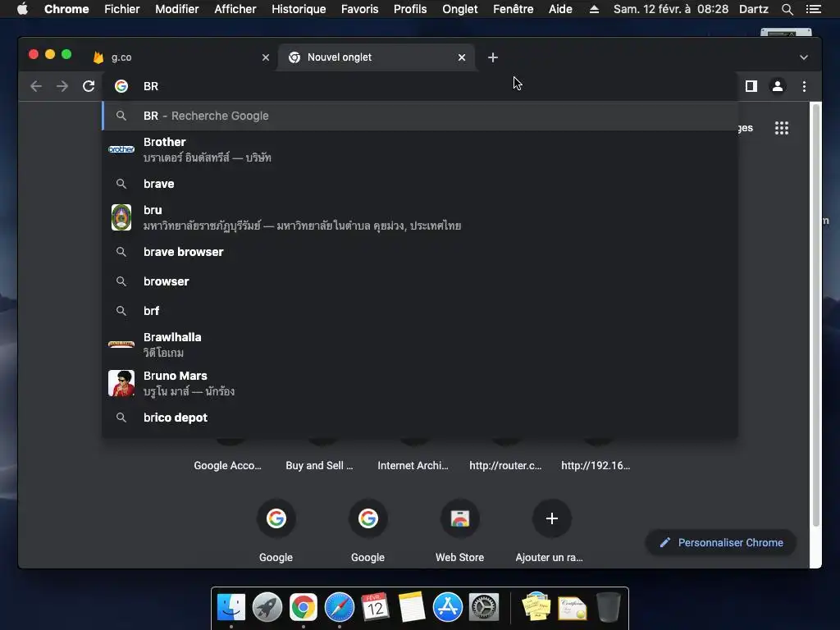Open System Preferences from the dock
The image size is (840, 630).
pos(484,608)
